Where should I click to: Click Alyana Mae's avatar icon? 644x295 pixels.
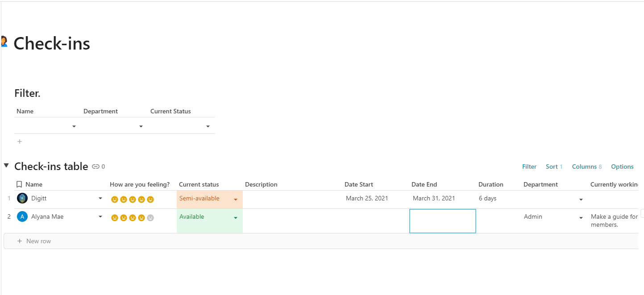point(22,217)
